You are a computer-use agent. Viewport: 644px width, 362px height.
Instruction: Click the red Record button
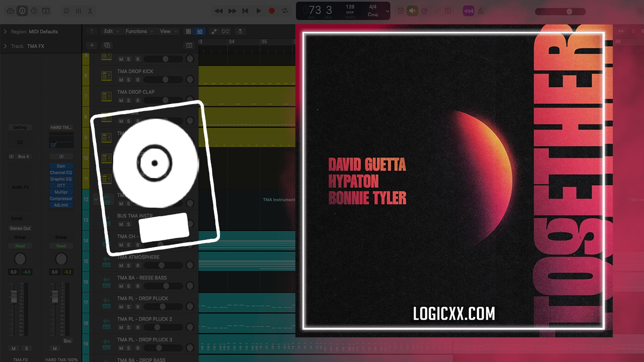pos(272,11)
